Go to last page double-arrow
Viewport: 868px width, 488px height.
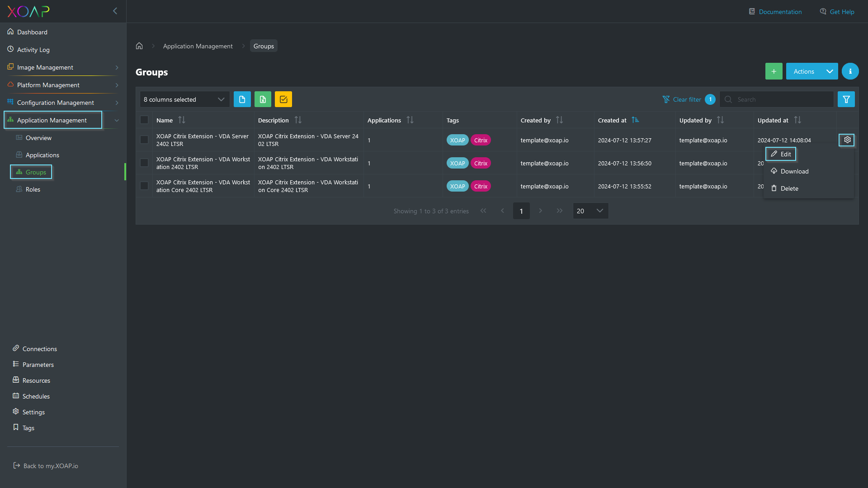click(560, 211)
